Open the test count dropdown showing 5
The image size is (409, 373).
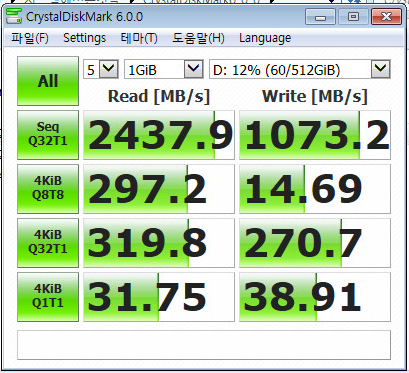click(x=101, y=70)
